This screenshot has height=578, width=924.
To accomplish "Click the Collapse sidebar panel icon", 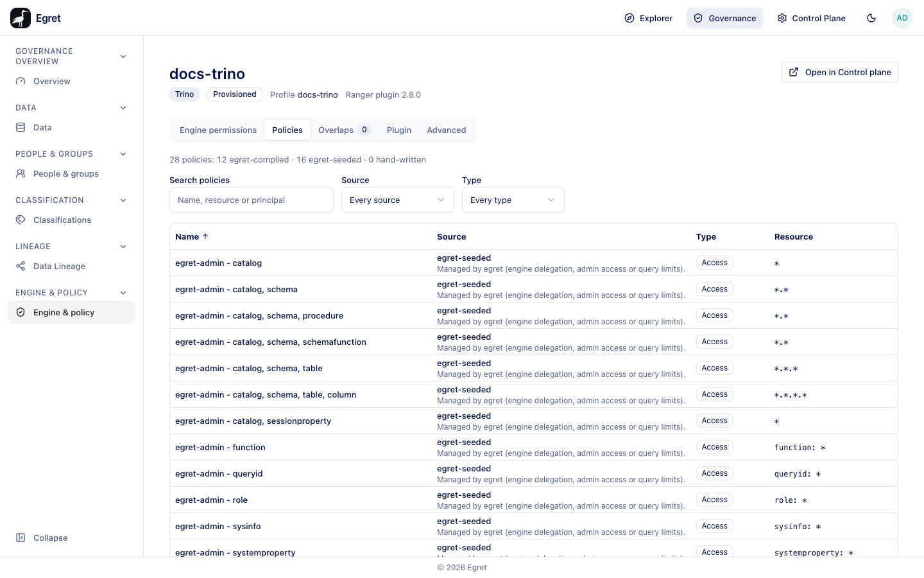I will coord(21,538).
